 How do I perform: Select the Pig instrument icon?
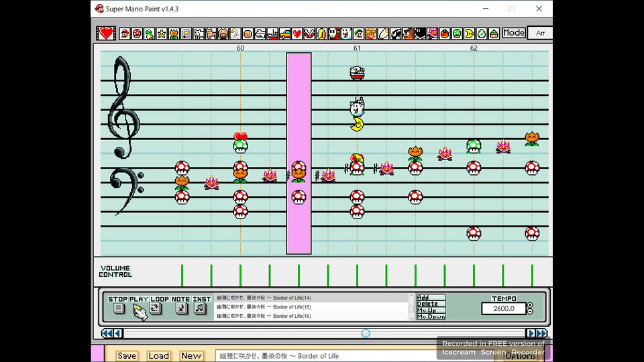click(x=223, y=34)
